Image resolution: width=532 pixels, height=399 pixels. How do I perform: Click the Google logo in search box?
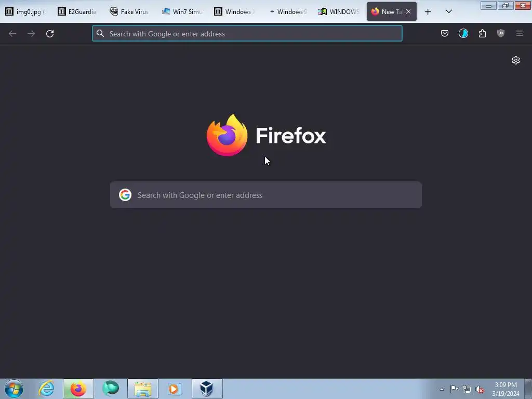click(125, 195)
